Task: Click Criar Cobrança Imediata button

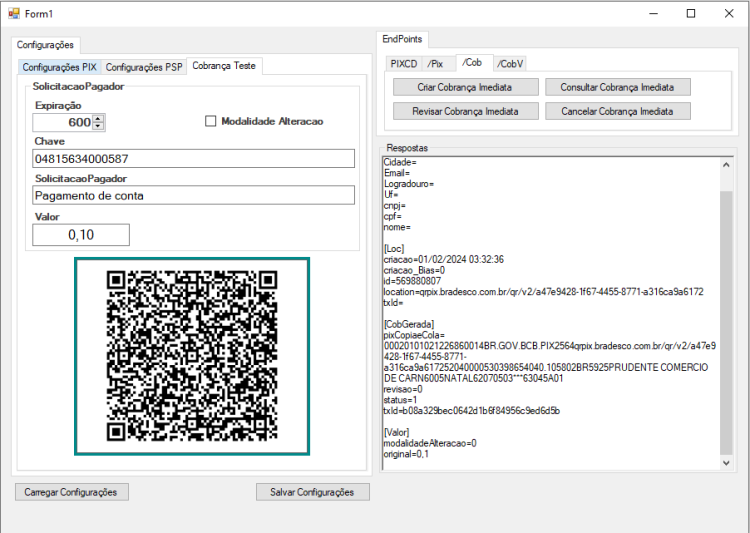Action: click(466, 87)
